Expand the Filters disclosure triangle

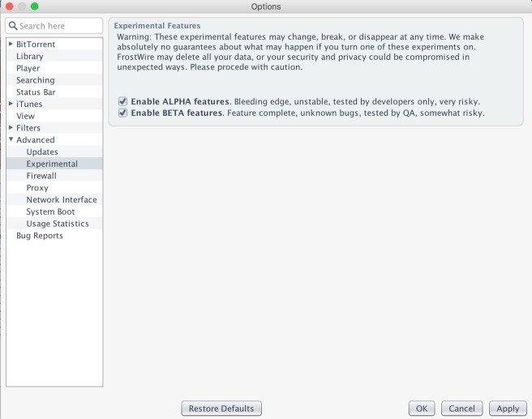click(x=11, y=128)
